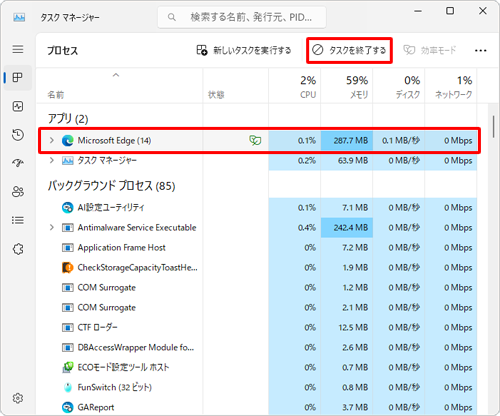Viewport: 500px width, 416px height.
Task: Click the search magnifier icon
Action: 172,17
